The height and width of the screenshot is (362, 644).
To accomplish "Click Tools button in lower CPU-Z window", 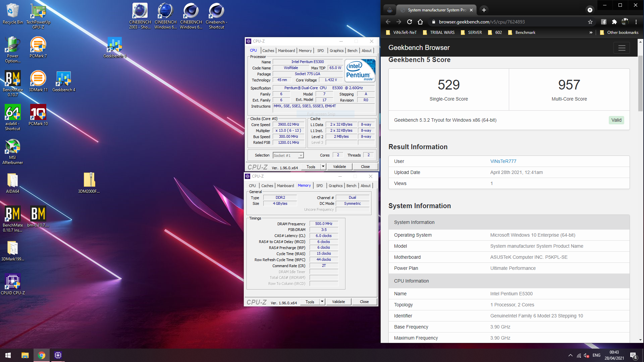I will 310,302.
